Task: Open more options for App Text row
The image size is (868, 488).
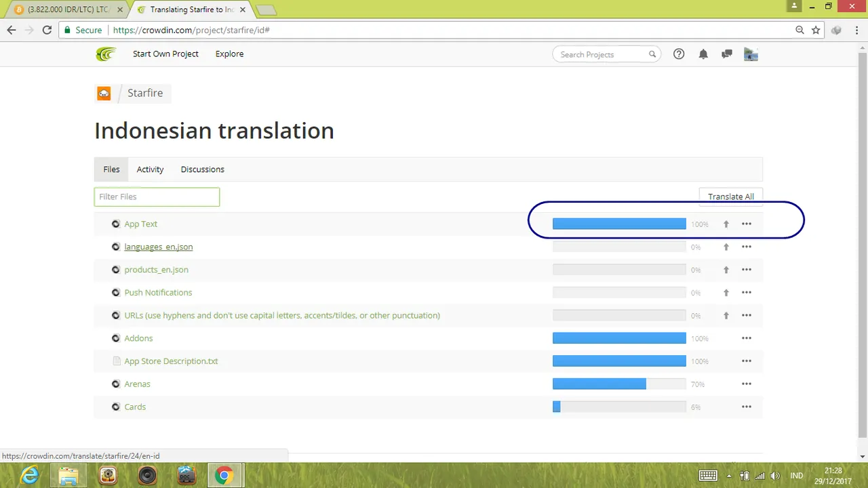Action: (747, 224)
